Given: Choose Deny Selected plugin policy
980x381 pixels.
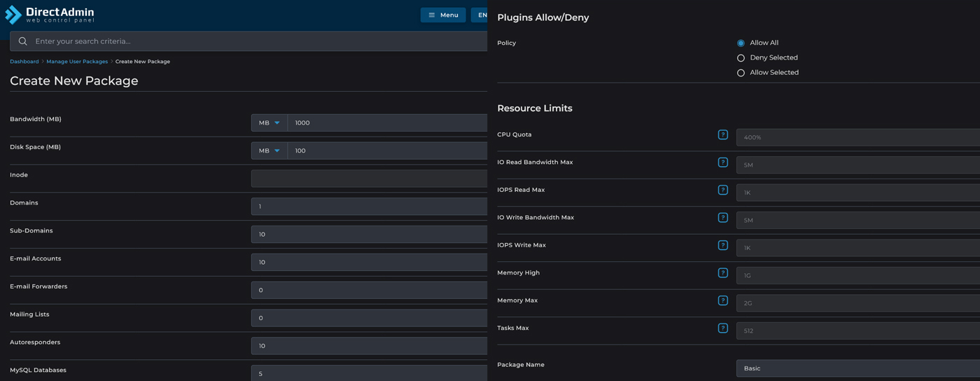Looking at the screenshot, I should click(x=741, y=58).
